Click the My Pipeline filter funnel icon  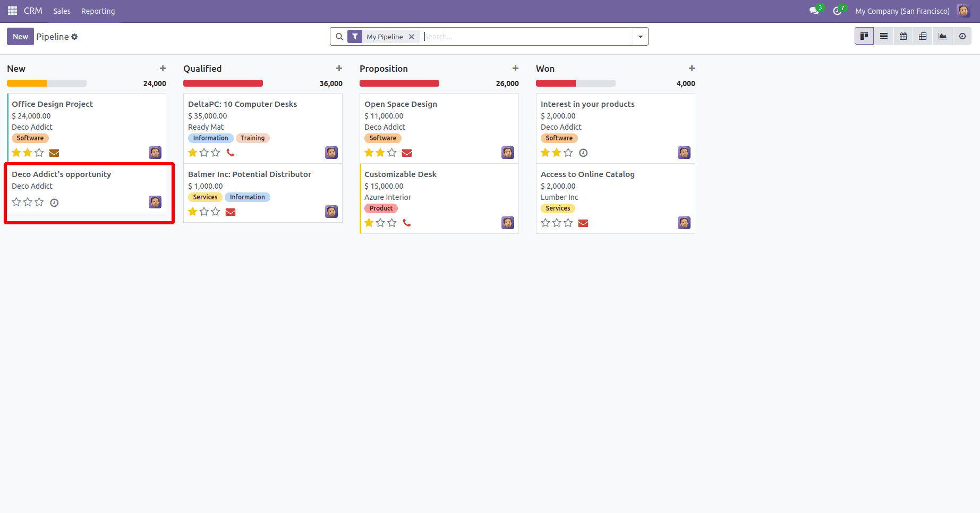[x=355, y=37]
